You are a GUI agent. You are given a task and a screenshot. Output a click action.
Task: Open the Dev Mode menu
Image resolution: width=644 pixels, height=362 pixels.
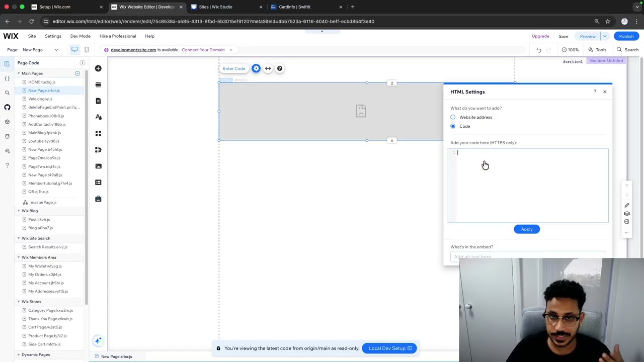pos(80,36)
